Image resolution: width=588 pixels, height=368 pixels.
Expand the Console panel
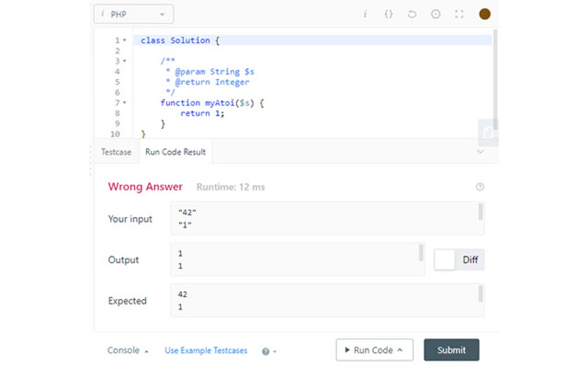[x=127, y=350]
